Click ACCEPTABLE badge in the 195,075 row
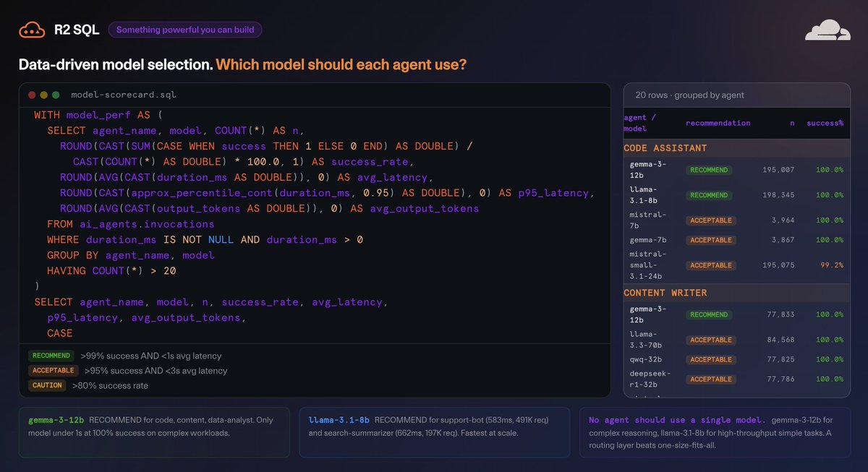Image resolution: width=868 pixels, height=472 pixels. click(711, 265)
